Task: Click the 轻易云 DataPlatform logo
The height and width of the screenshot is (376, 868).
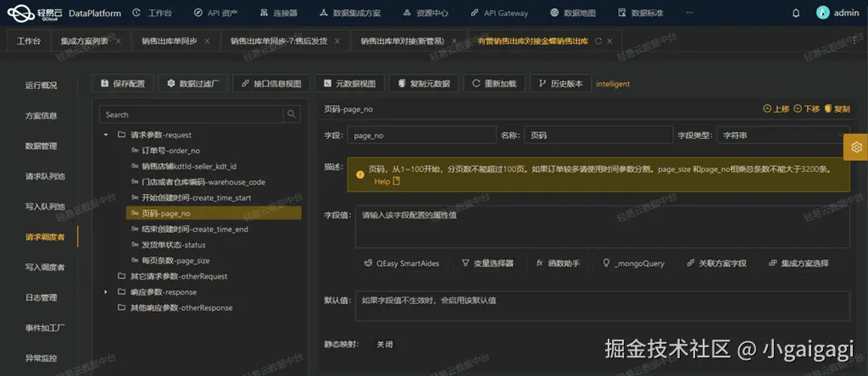Action: tap(64, 13)
